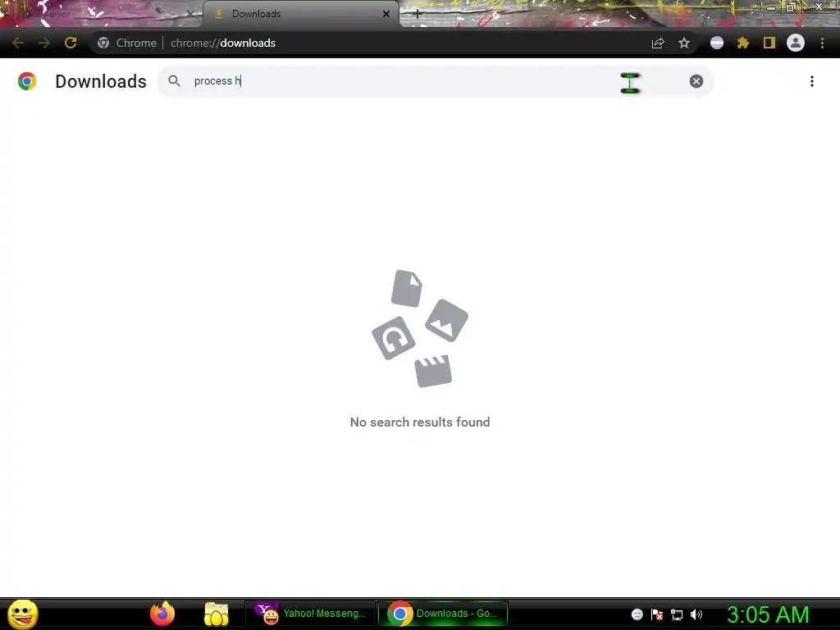The height and width of the screenshot is (630, 840).
Task: Open the Extensions puzzle piece menu
Action: (x=743, y=43)
